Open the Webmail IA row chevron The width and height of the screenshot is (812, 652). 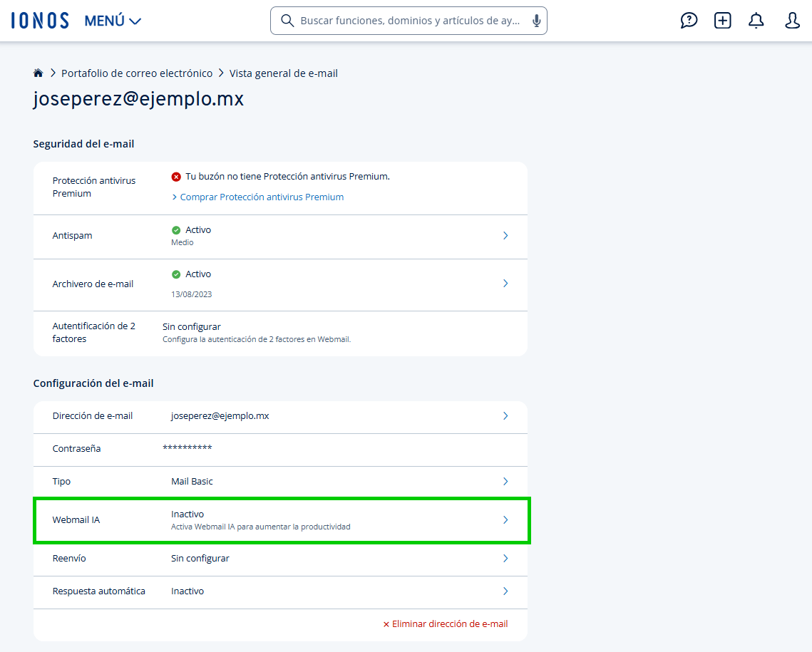tap(505, 520)
